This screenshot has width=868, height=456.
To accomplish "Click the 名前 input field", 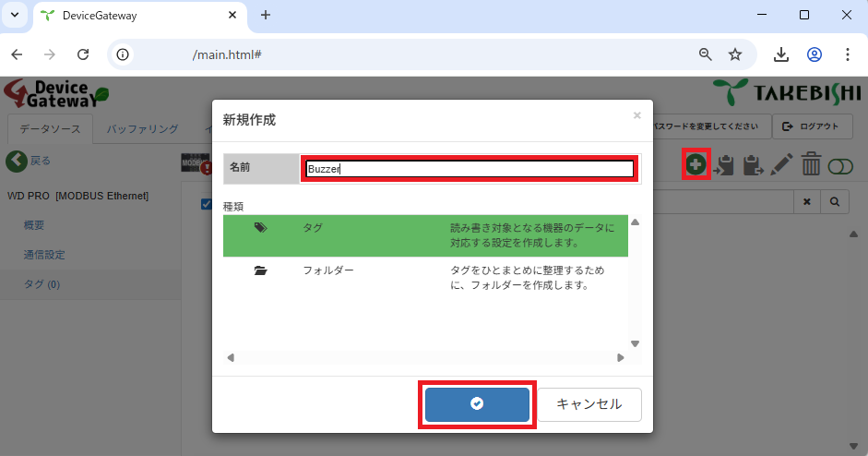I will pos(470,169).
